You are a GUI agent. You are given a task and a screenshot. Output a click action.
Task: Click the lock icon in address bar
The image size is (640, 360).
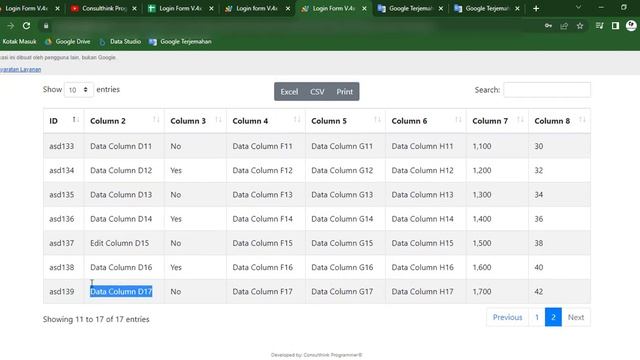[x=46, y=26]
